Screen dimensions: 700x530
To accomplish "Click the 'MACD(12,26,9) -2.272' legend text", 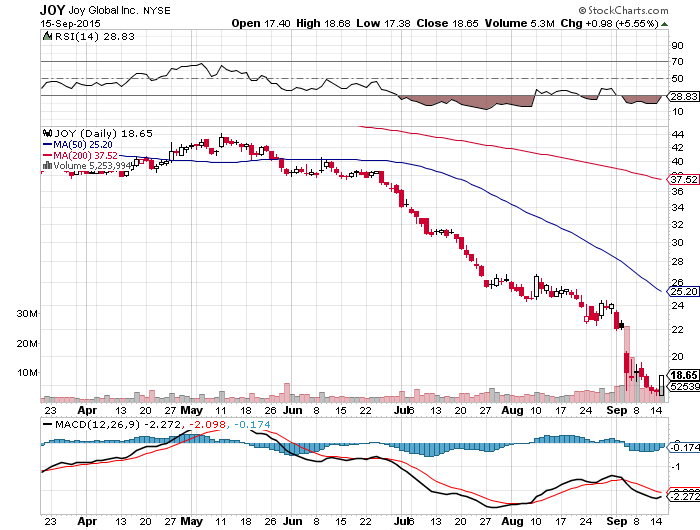I will coord(118,424).
